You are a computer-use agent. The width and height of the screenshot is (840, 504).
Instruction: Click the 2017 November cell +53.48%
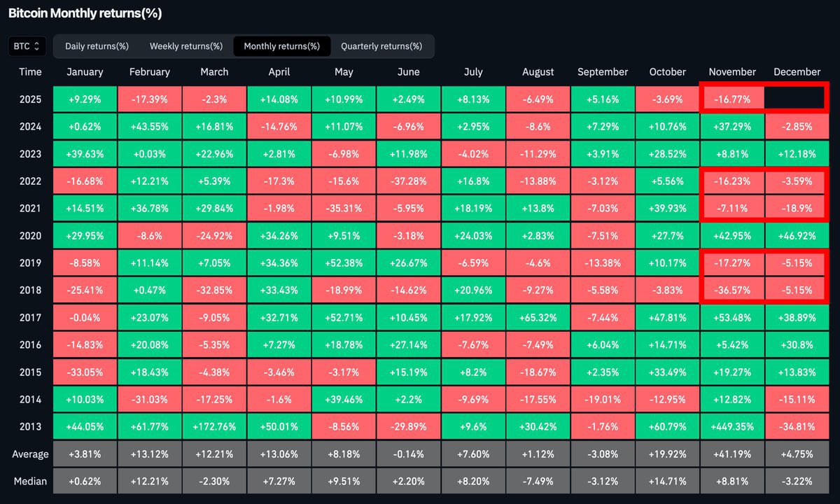pos(732,318)
